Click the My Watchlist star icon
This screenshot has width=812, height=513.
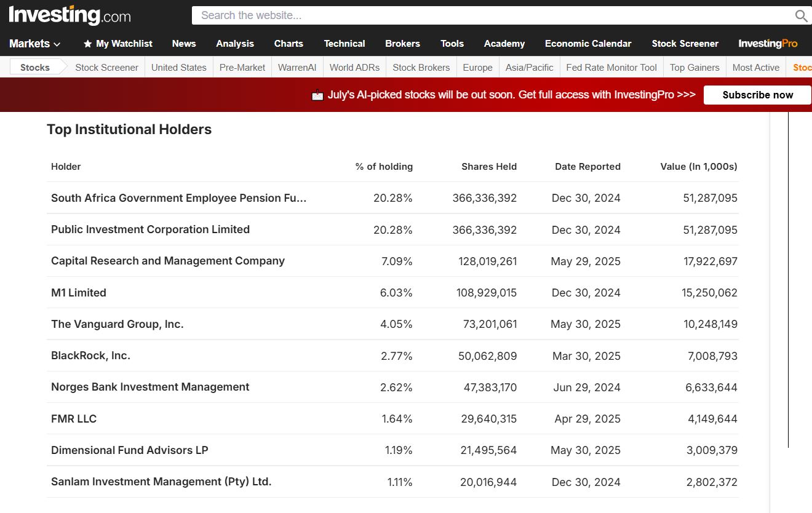(x=87, y=44)
